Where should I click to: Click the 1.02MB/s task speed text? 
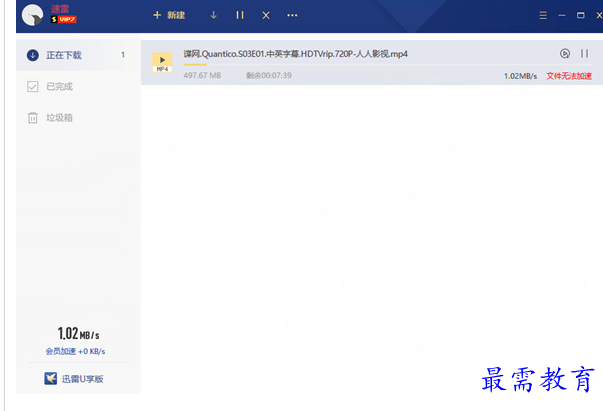tap(521, 76)
